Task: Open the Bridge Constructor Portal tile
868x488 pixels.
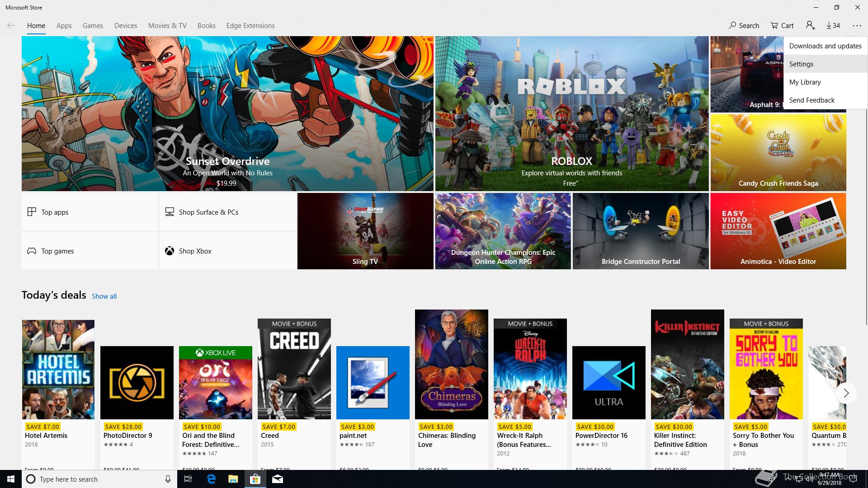Action: click(x=641, y=231)
